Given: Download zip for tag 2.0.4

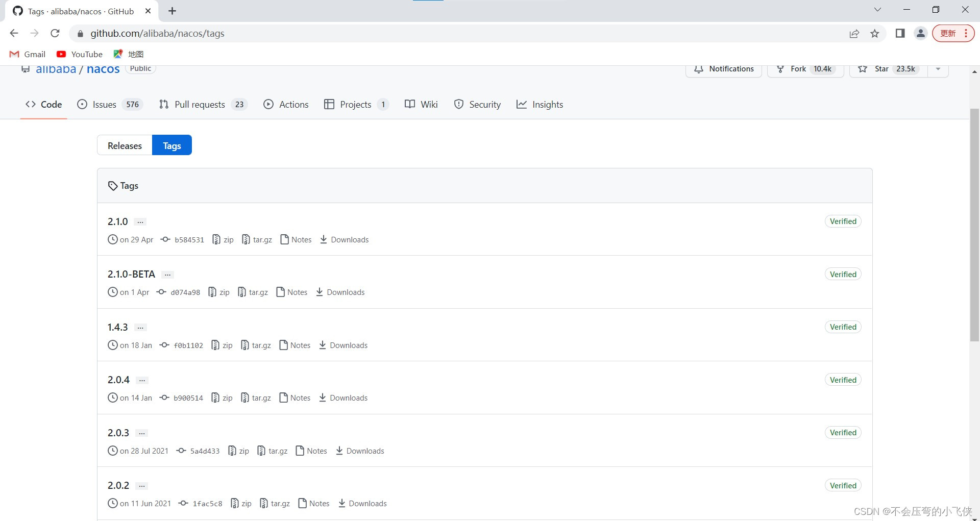Looking at the screenshot, I should 222,398.
